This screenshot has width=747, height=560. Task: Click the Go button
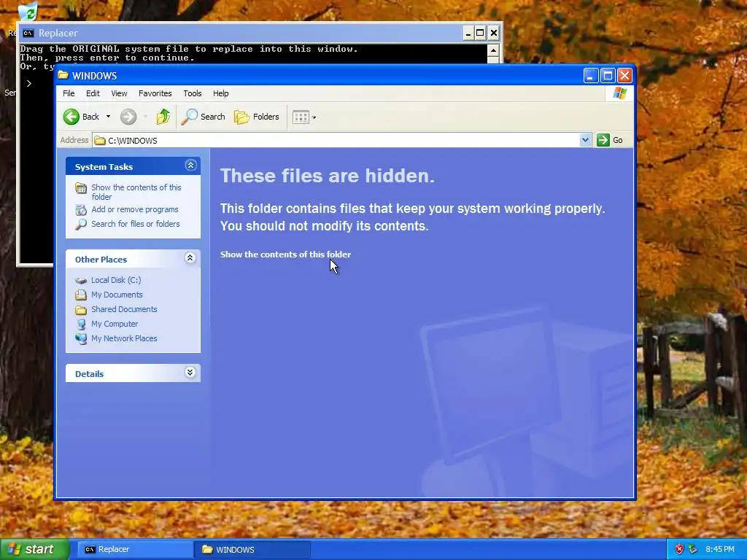pos(610,140)
